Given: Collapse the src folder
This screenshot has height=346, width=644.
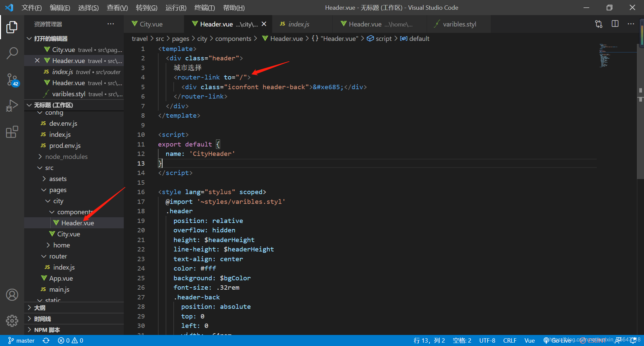Looking at the screenshot, I should (74, 168).
